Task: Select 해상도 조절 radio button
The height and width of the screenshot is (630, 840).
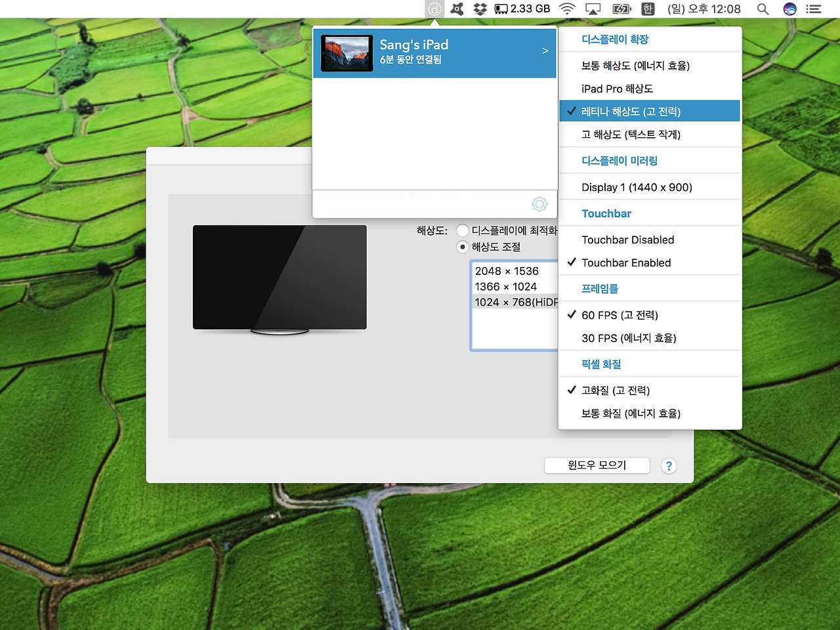Action: coord(463,247)
